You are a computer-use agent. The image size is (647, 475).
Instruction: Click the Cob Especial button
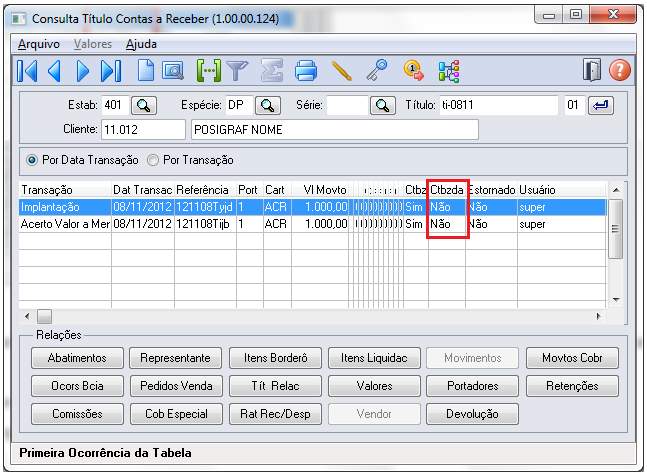tap(176, 414)
